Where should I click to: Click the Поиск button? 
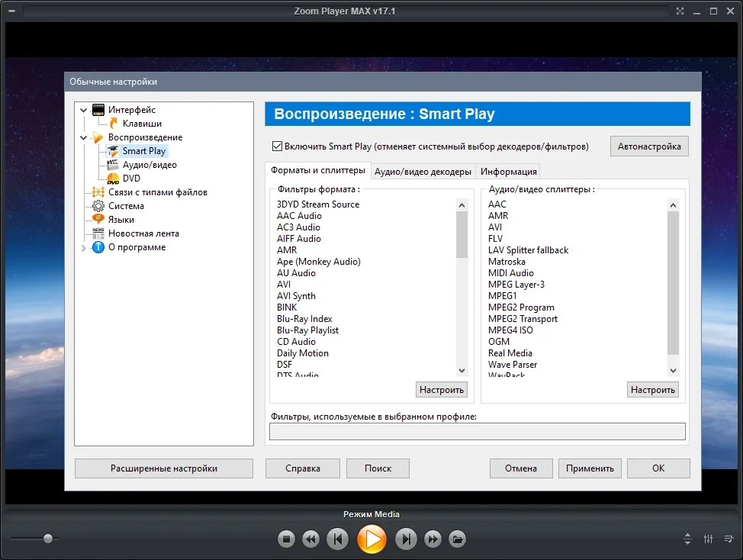point(378,468)
